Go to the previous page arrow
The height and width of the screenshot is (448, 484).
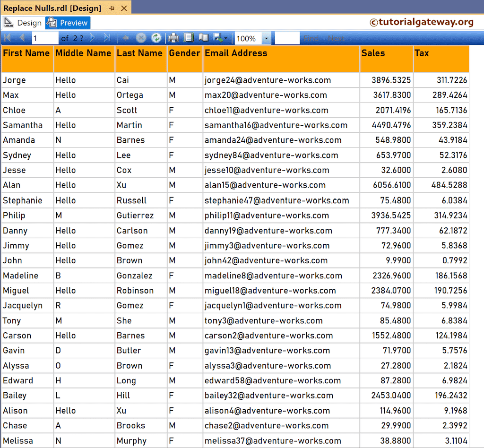(x=21, y=38)
